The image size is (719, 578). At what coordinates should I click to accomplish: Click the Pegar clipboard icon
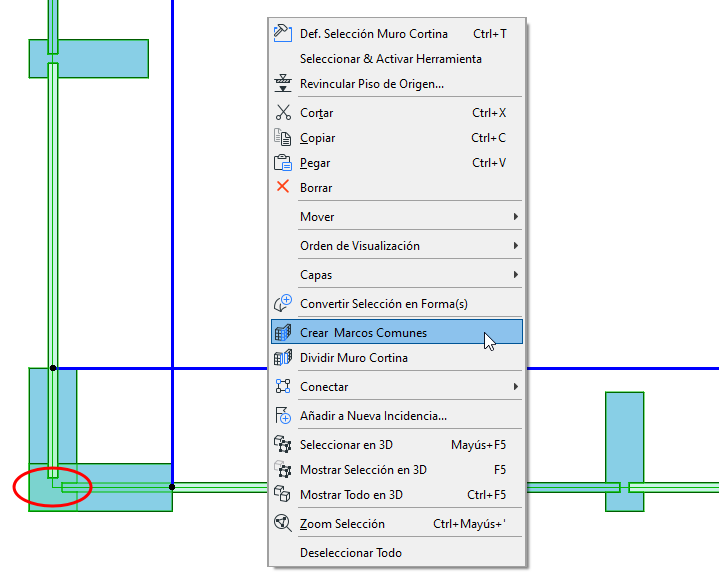pyautogui.click(x=282, y=163)
